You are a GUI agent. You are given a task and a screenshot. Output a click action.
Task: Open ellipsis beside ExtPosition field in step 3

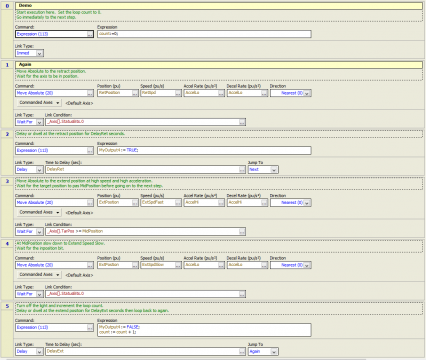pyautogui.click(x=135, y=203)
